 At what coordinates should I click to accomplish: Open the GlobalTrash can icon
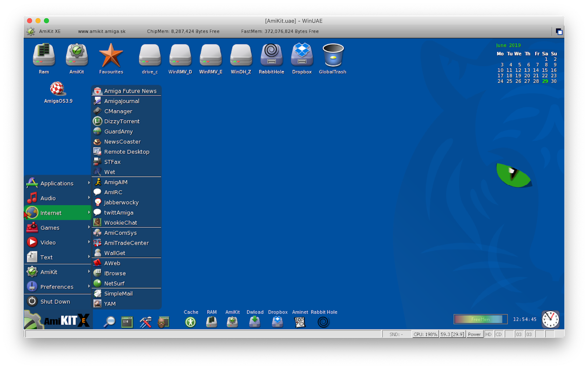[333, 55]
